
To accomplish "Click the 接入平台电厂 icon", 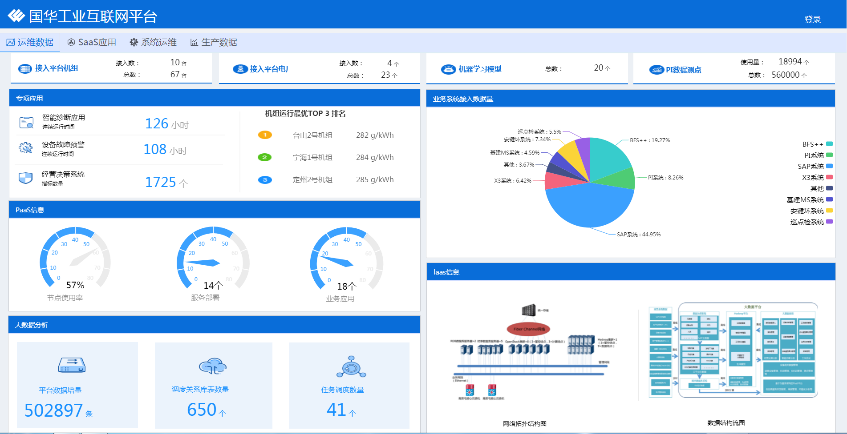I will [x=240, y=69].
